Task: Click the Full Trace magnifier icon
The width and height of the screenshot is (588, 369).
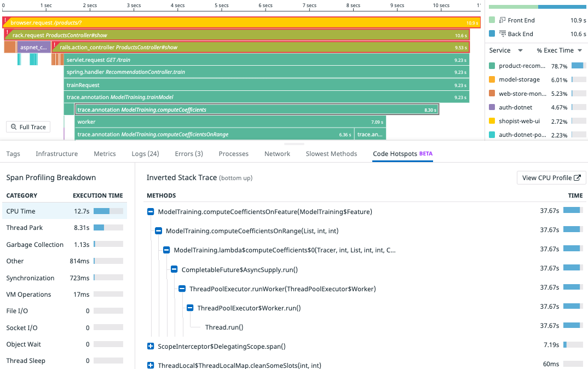Action: [14, 127]
